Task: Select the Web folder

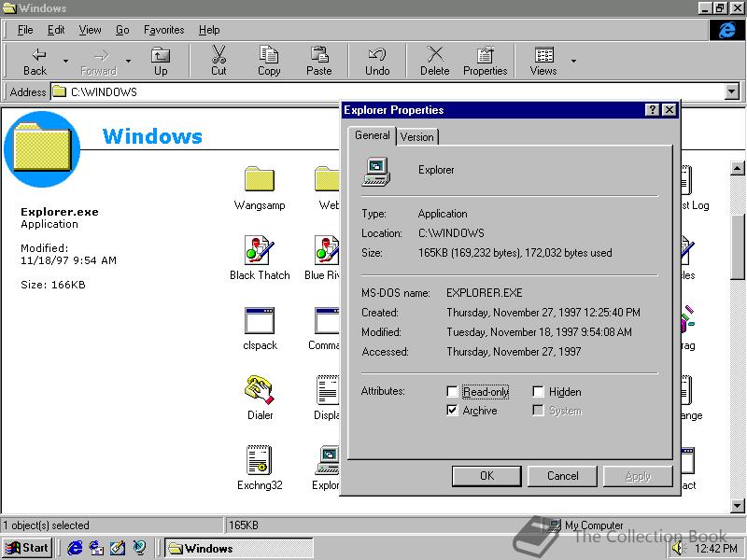Action: [328, 189]
